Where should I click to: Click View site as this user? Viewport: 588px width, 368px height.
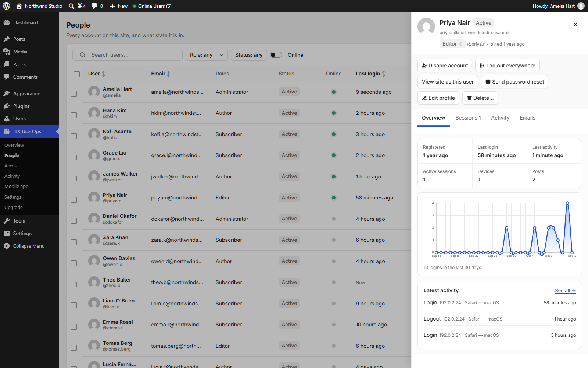tap(448, 82)
